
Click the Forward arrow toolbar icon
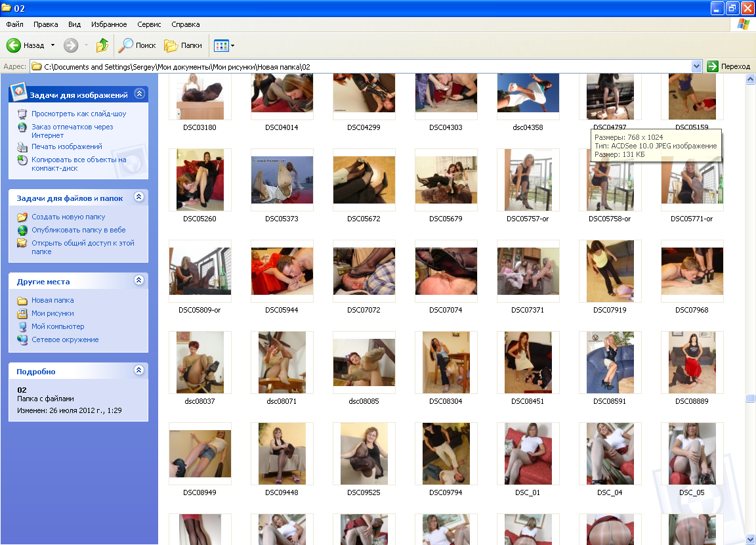pos(71,45)
